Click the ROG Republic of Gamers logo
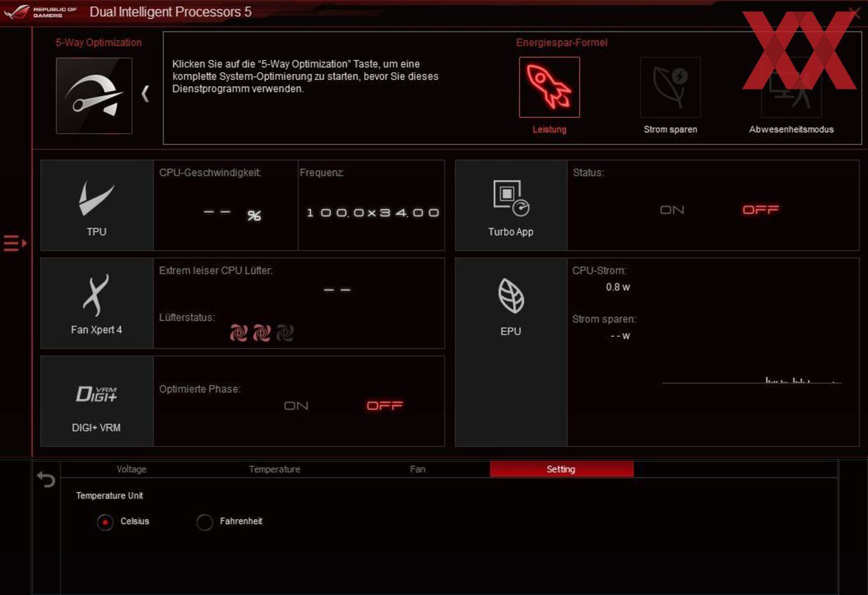This screenshot has width=868, height=595. point(40,11)
